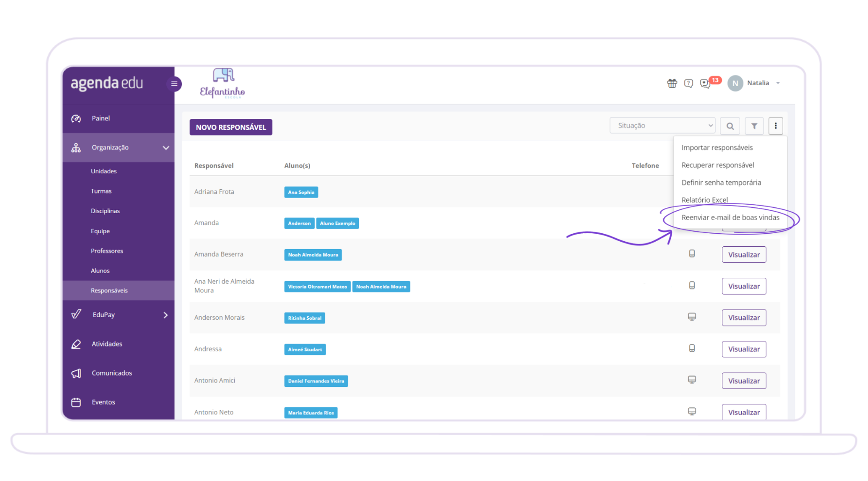868x481 pixels.
Task: Click responsible name Adriana Frota
Action: (214, 192)
